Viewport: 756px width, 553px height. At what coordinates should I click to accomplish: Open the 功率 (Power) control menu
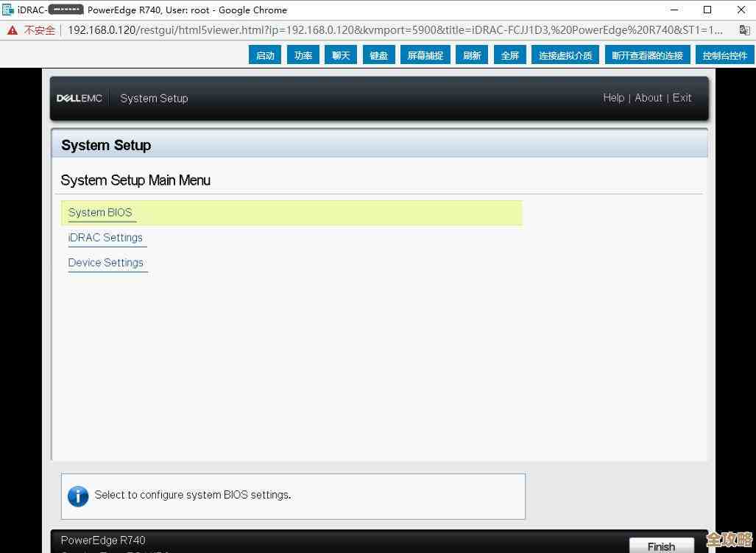pos(303,55)
